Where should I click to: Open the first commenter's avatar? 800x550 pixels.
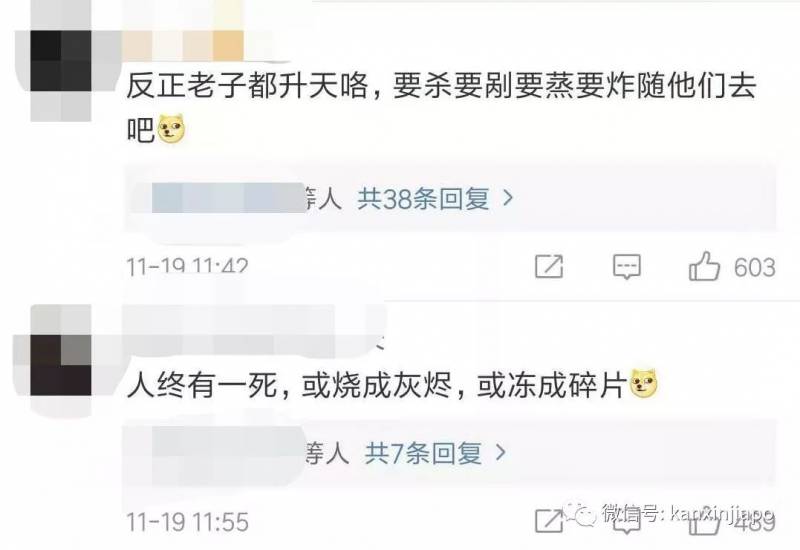click(61, 77)
